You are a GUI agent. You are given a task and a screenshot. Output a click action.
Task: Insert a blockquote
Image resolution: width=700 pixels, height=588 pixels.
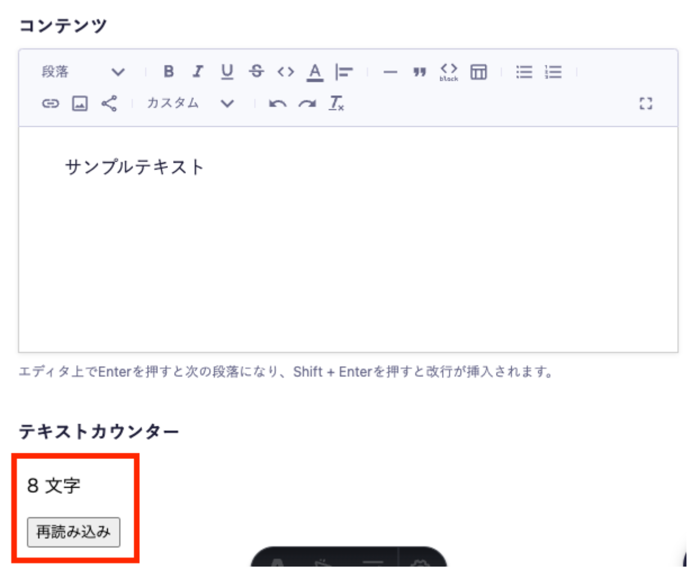tap(419, 72)
